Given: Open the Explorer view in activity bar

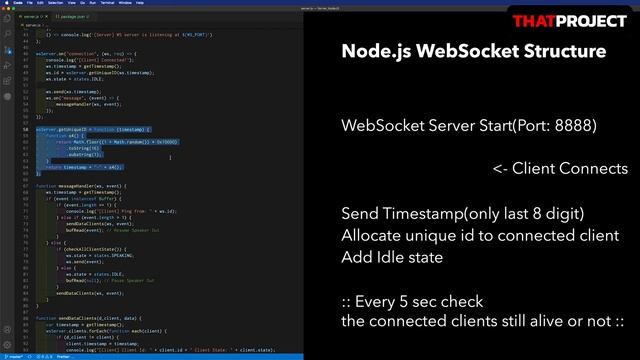Looking at the screenshot, I should click(7, 18).
